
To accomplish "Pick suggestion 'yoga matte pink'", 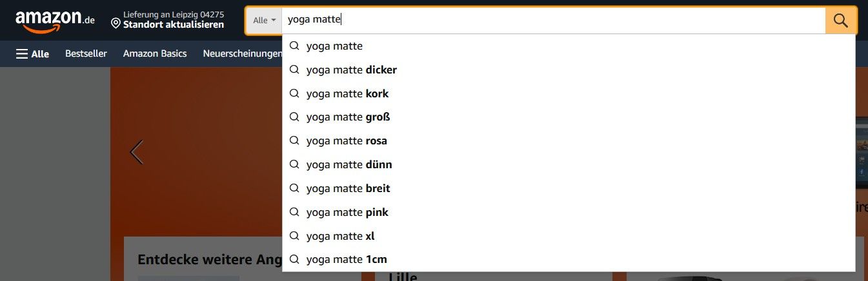I will [x=569, y=212].
